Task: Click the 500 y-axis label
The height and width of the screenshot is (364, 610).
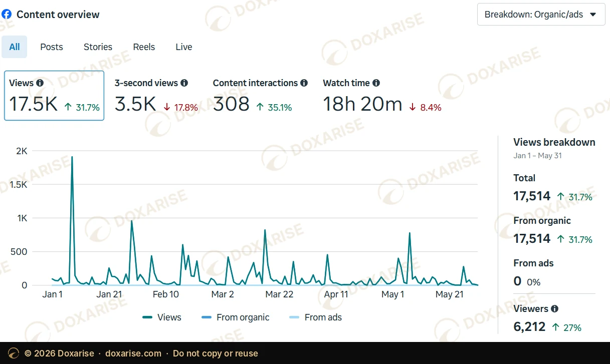Action: click(x=20, y=252)
